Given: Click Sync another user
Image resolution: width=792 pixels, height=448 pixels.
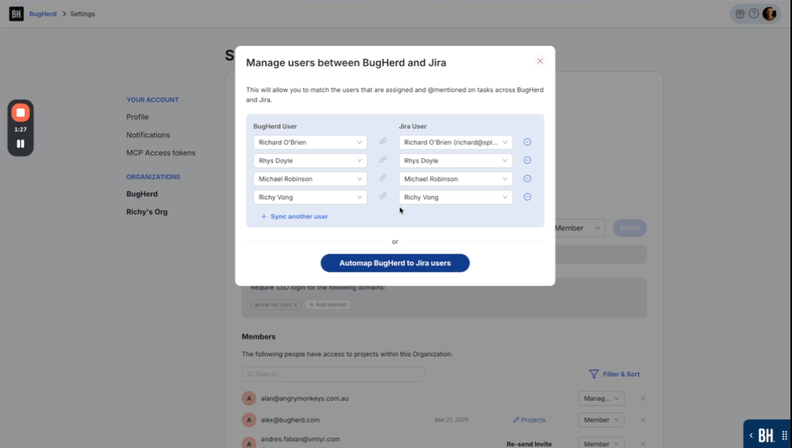Looking at the screenshot, I should click(x=294, y=216).
